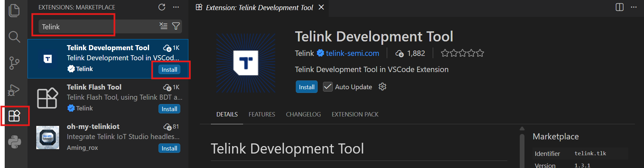Clear extensions search results

163,26
